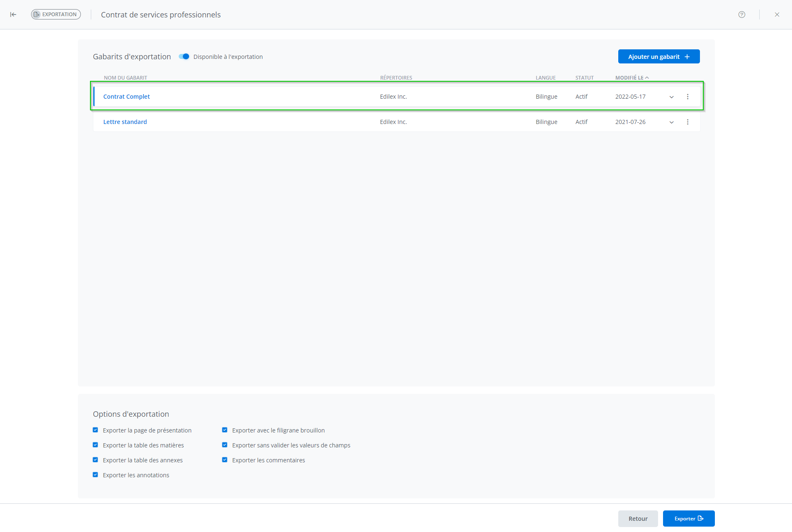The height and width of the screenshot is (532, 792).
Task: Uncheck Exporter les commentaires option
Action: [225, 460]
